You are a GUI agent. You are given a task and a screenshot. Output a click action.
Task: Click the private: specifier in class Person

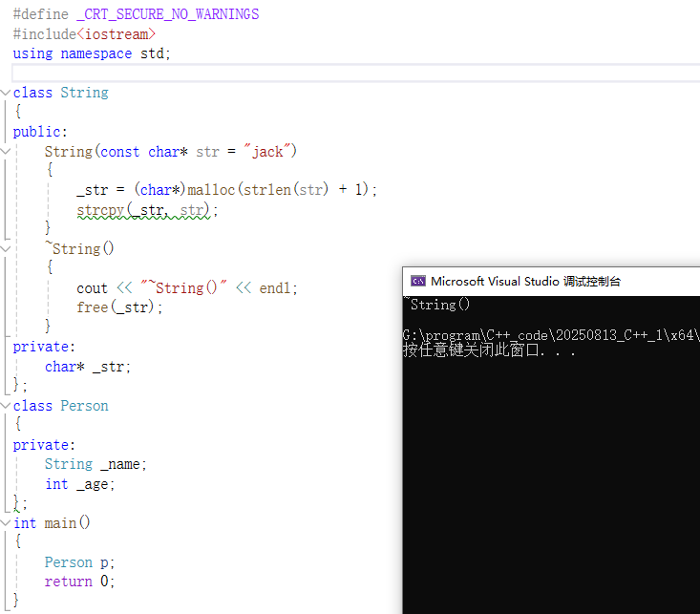point(44,445)
